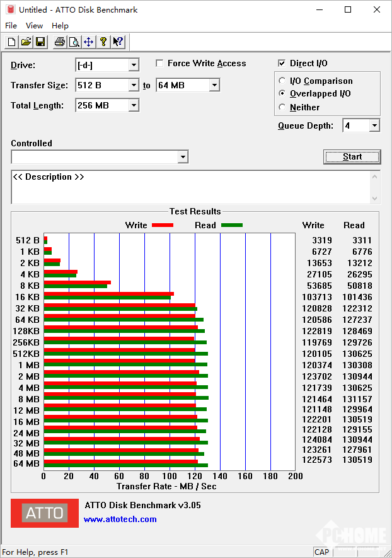
Task: Enable the Force Write Access checkbox
Action: [160, 63]
